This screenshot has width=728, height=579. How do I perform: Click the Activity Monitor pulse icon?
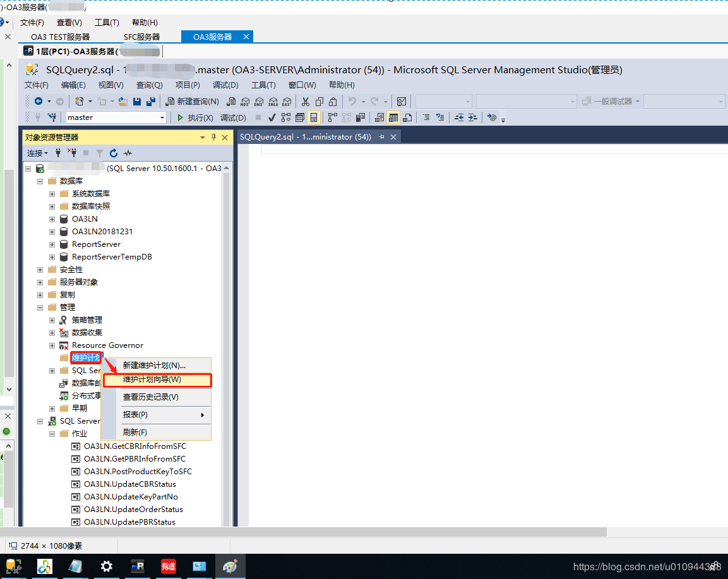point(128,153)
